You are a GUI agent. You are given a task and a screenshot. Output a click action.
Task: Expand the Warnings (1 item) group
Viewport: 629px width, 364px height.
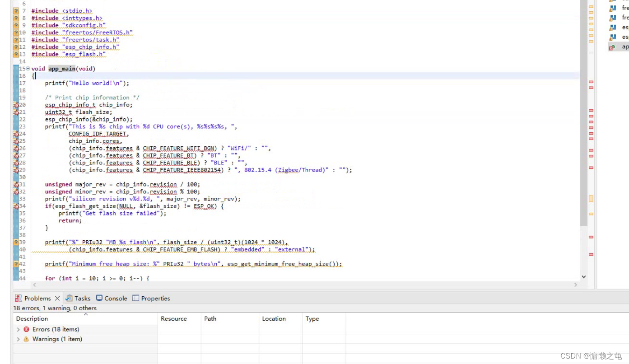(x=18, y=339)
